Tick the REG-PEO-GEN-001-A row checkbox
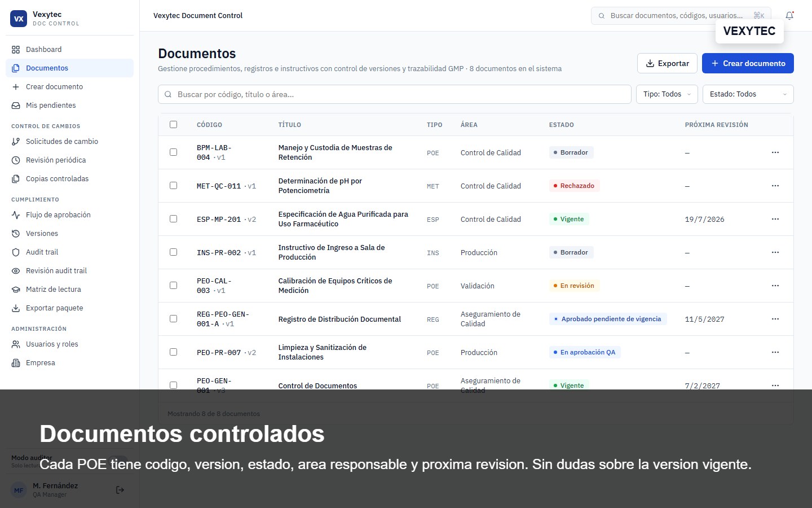Screen dimensions: 812x508 point(173,318)
